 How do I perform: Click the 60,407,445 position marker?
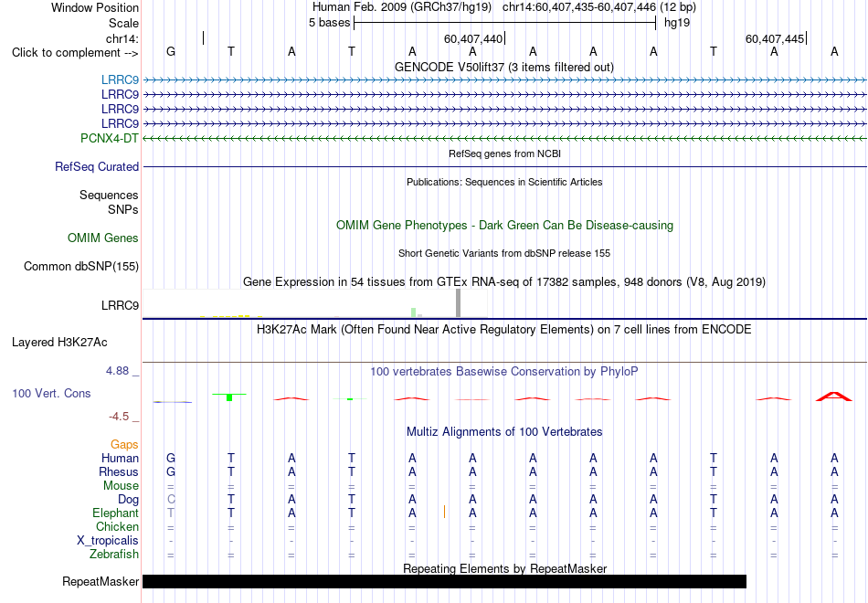point(775,38)
